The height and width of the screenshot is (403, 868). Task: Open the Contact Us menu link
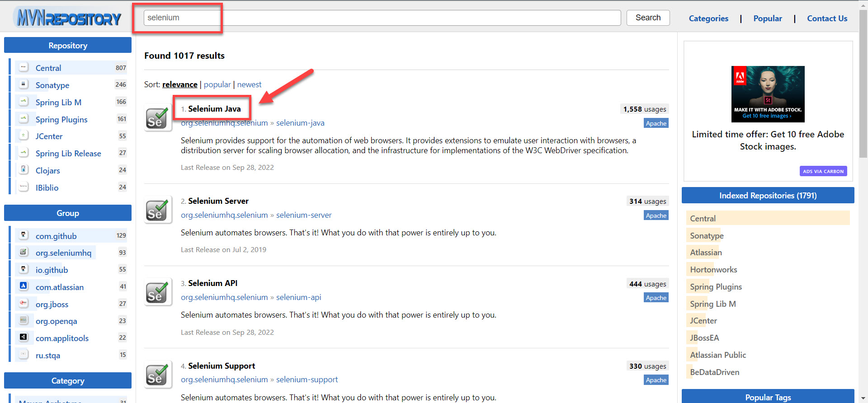[x=827, y=19]
